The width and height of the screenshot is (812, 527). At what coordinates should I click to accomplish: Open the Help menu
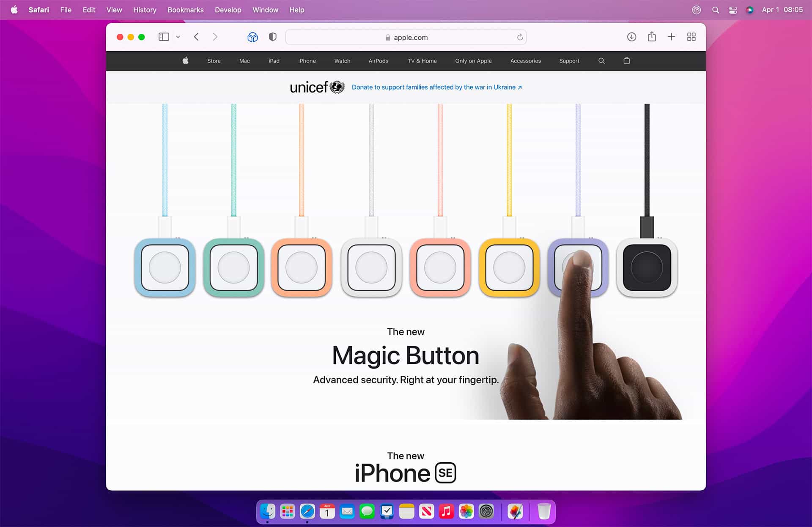297,10
